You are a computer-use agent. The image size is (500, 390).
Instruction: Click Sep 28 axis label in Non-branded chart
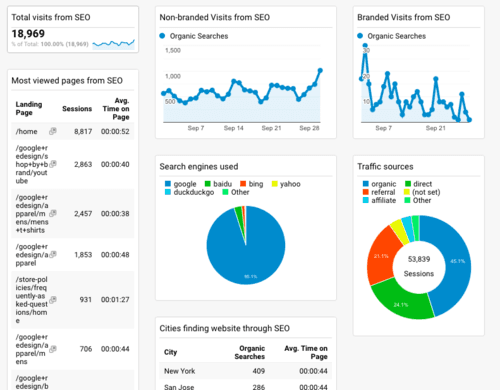pos(309,128)
